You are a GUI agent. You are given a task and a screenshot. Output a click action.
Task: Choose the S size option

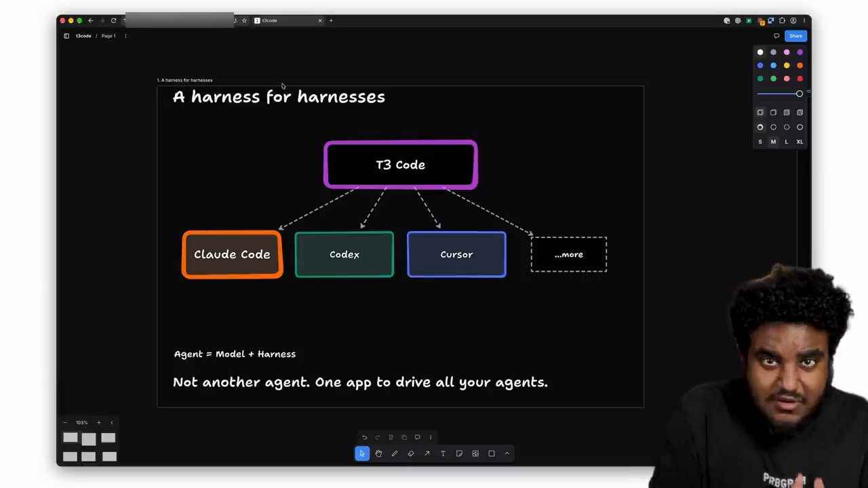[760, 142]
